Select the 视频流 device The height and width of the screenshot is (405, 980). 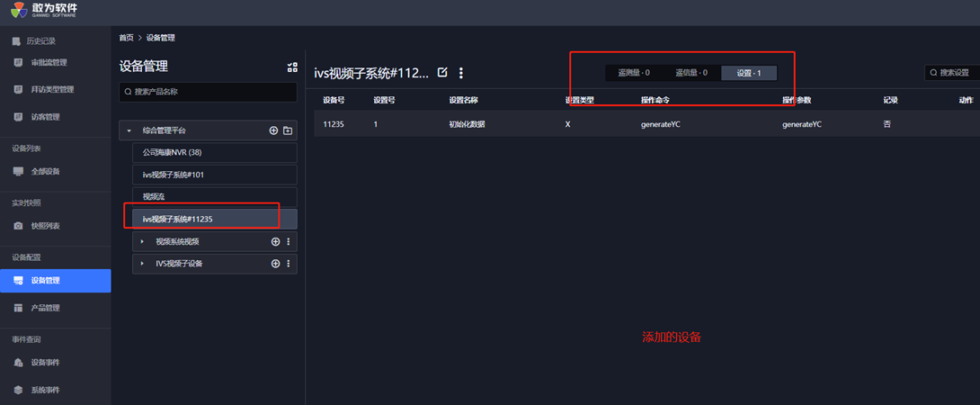(x=214, y=196)
